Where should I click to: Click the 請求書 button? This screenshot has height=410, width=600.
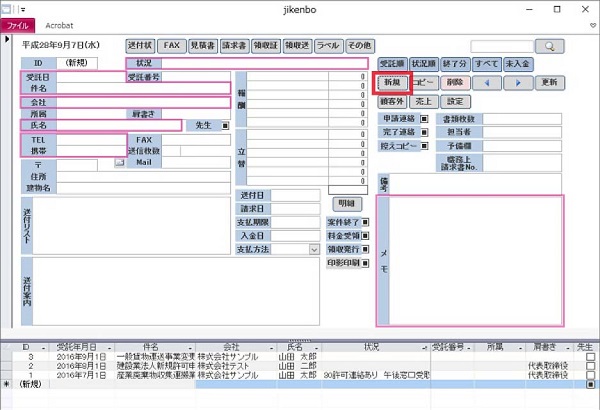(x=234, y=46)
